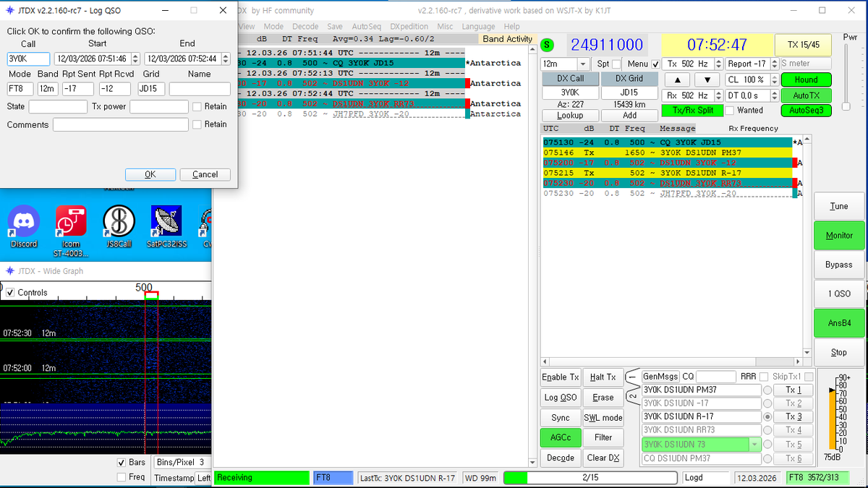Click the Enable Tx button
This screenshot has width=868, height=488.
click(x=561, y=377)
